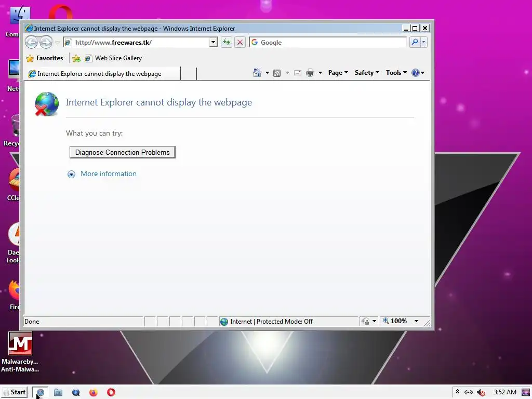
Task: Refresh the page using green arrows icon
Action: [x=227, y=43]
